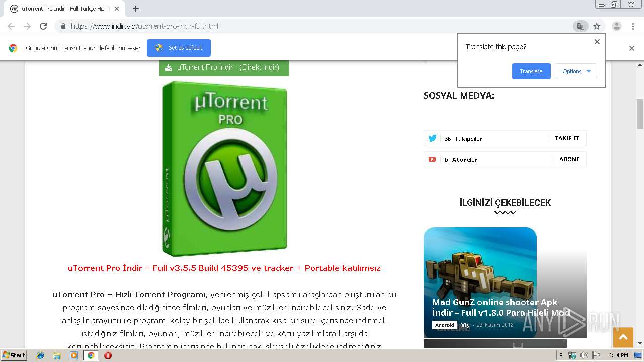
Task: Click the scrollbar up arrow
Action: point(640,65)
